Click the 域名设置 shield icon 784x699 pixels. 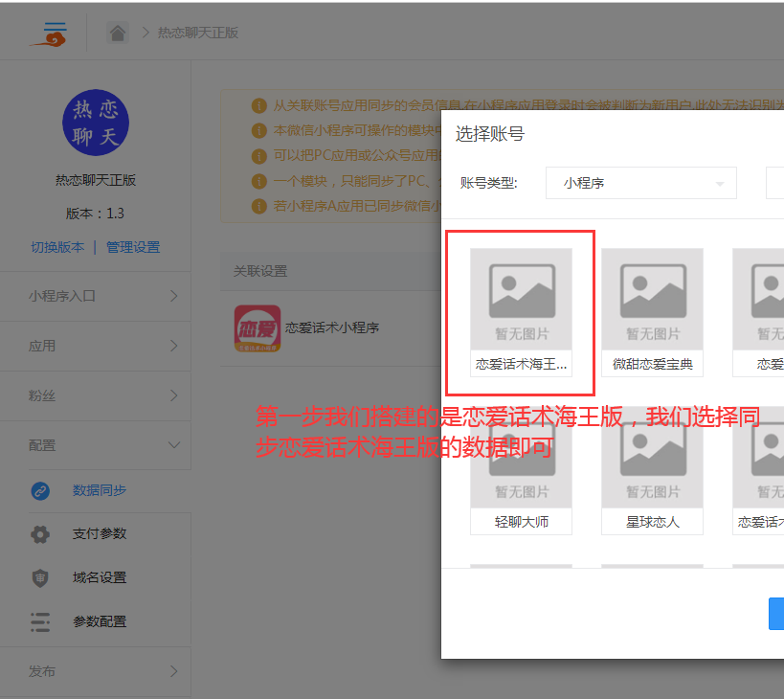(x=40, y=578)
